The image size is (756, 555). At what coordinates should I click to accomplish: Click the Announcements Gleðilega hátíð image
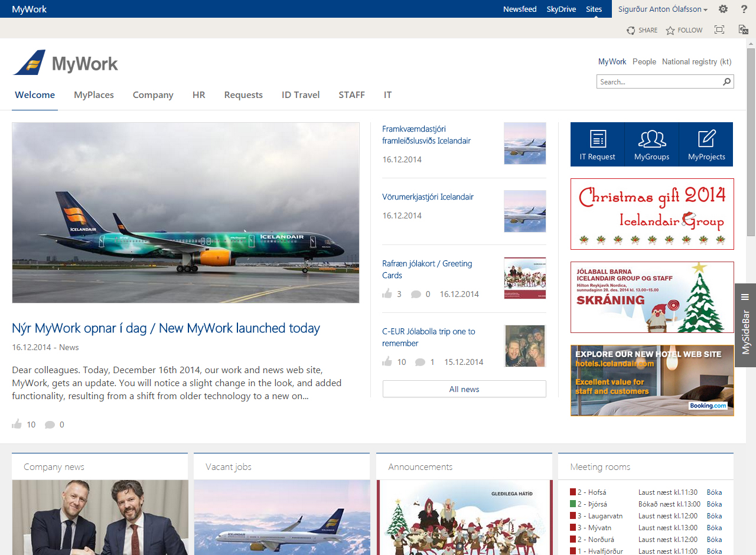point(464,517)
